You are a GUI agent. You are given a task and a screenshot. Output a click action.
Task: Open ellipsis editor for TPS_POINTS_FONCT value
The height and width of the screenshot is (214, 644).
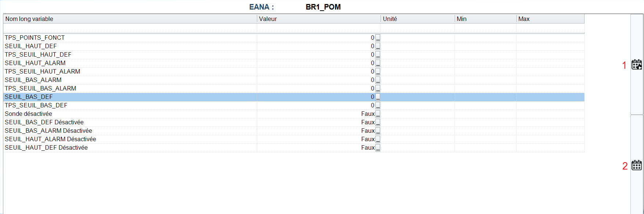pyautogui.click(x=378, y=38)
